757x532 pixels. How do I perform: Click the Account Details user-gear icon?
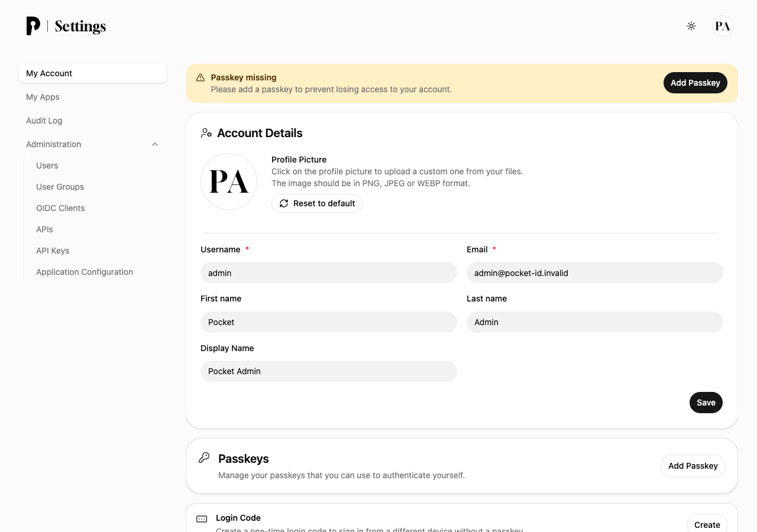[206, 133]
